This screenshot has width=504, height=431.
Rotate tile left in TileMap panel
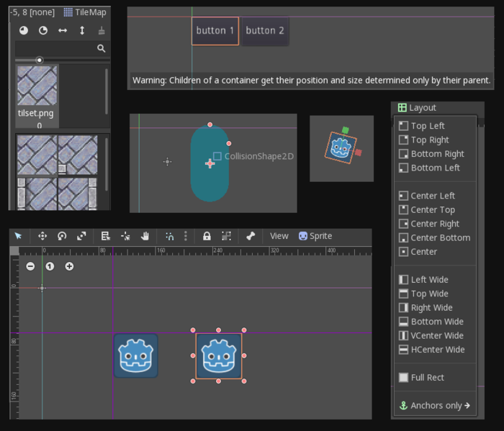click(24, 30)
